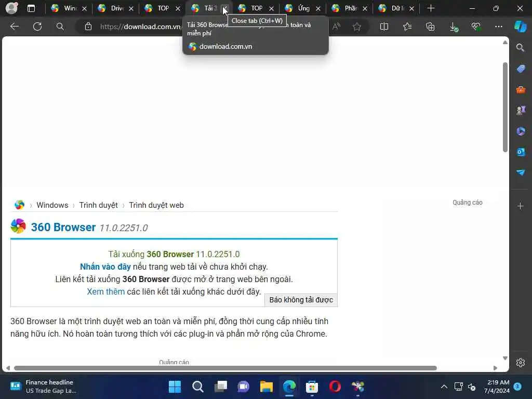Open sidebar Shopping tag icon
Screen dimensions: 532x399
point(521,69)
